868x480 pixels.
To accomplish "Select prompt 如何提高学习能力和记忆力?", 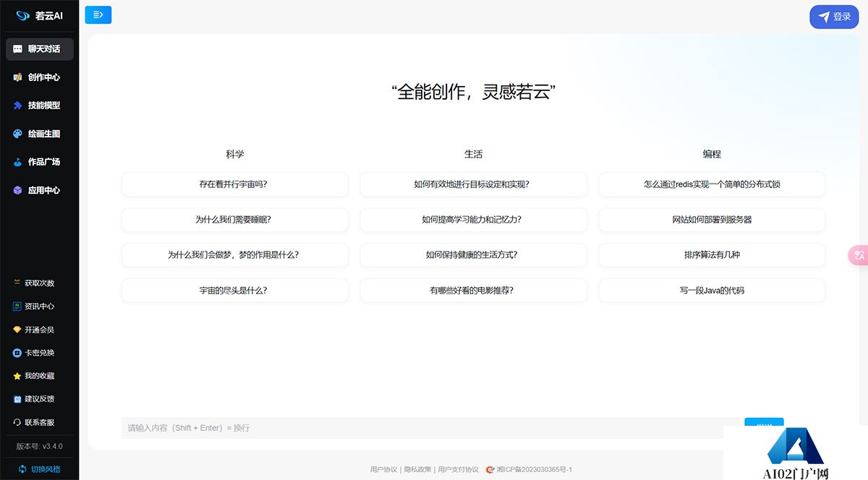I will [473, 220].
